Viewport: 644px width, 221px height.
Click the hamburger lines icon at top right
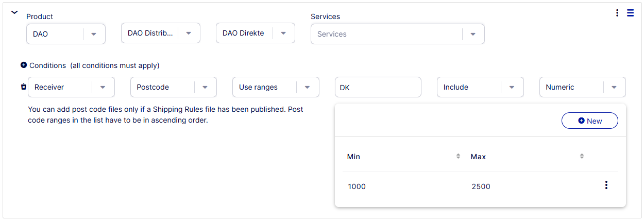point(630,13)
